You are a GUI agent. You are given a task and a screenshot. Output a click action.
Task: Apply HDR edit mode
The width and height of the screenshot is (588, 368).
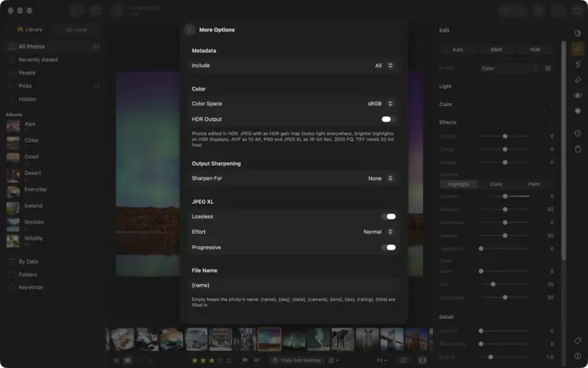(535, 49)
